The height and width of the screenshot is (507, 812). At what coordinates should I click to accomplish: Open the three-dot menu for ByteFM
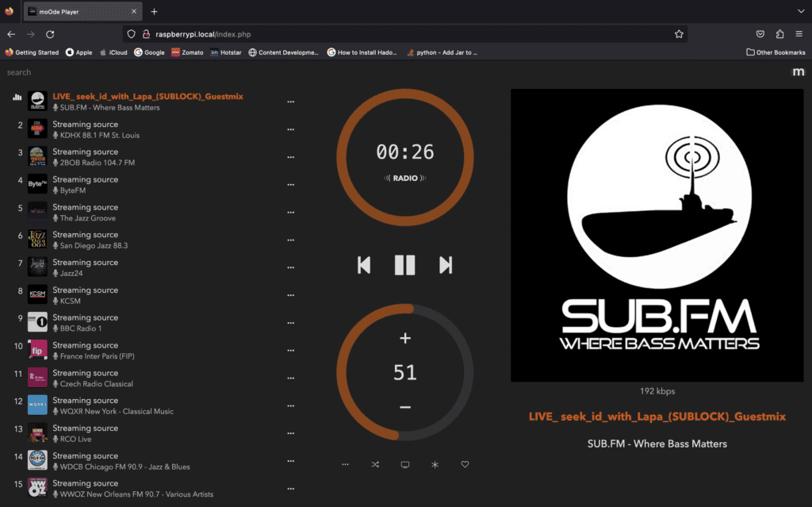tap(291, 185)
